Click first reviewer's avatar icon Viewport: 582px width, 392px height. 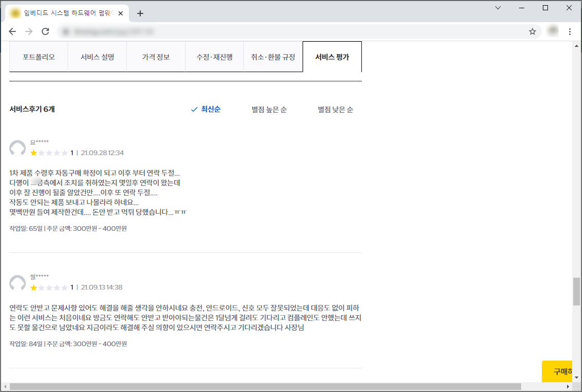coord(18,148)
